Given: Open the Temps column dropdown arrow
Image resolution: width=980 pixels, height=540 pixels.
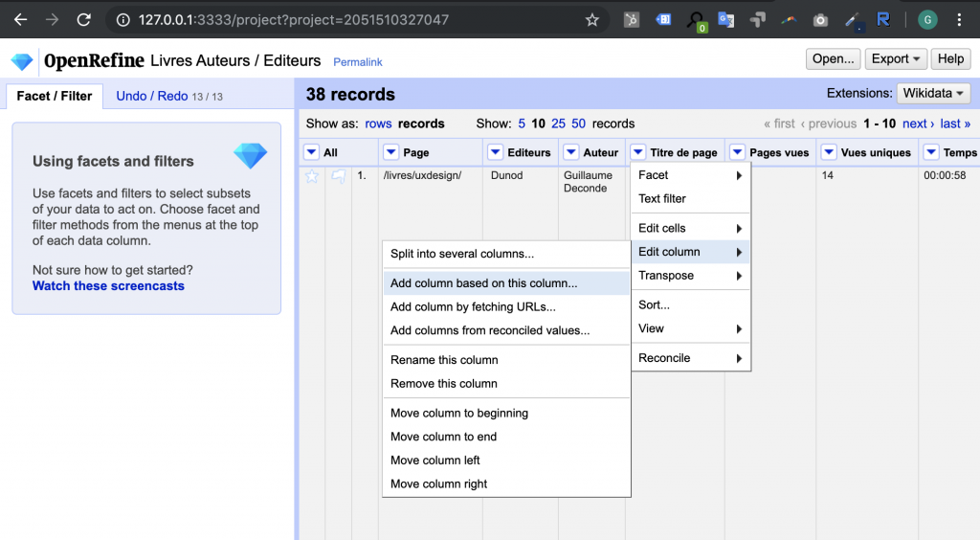Looking at the screenshot, I should click(931, 152).
